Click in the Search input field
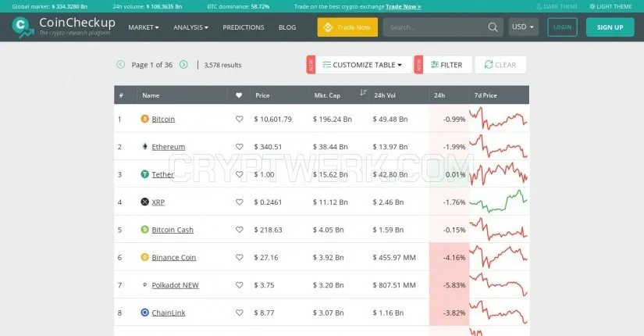 (436, 27)
